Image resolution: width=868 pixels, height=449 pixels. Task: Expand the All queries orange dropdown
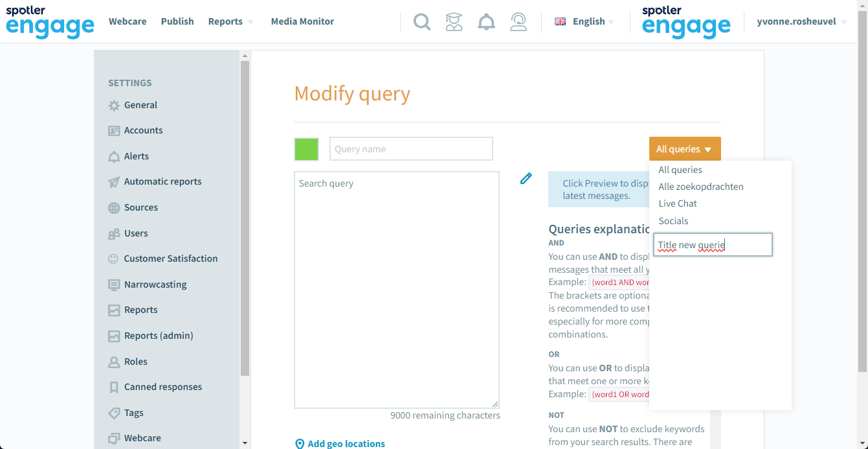click(x=685, y=149)
